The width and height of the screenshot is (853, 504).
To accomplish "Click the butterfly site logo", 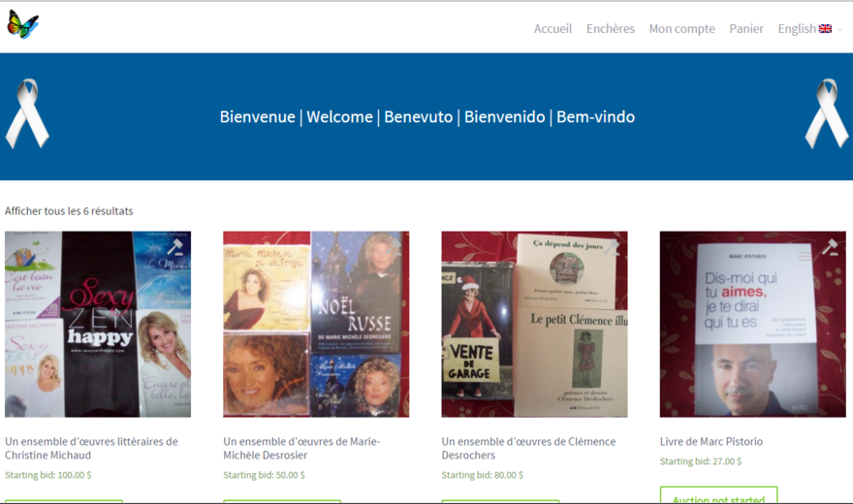I will pyautogui.click(x=23, y=24).
